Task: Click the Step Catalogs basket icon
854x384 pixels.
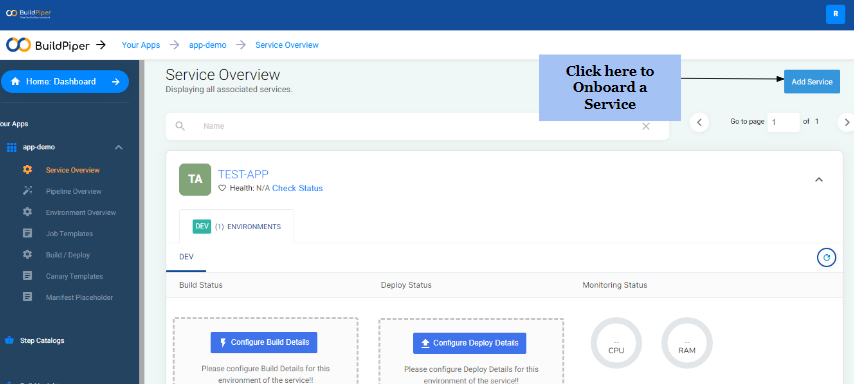Action: pos(9,340)
